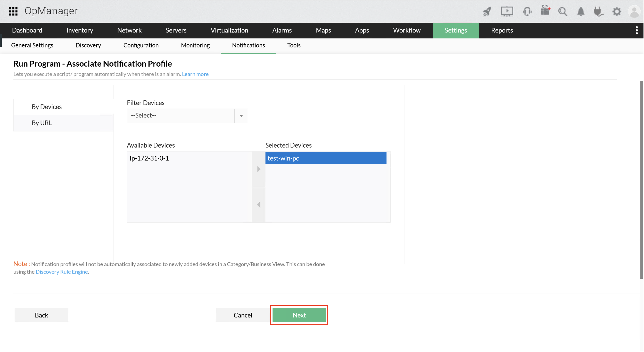644x352 pixels.
Task: Open the Inventory tab
Action: (80, 30)
